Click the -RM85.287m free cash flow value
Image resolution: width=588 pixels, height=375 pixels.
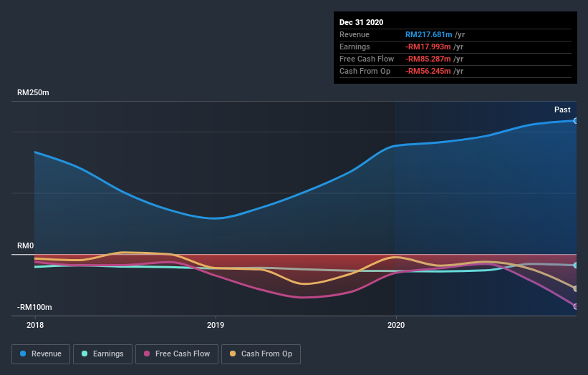428,59
